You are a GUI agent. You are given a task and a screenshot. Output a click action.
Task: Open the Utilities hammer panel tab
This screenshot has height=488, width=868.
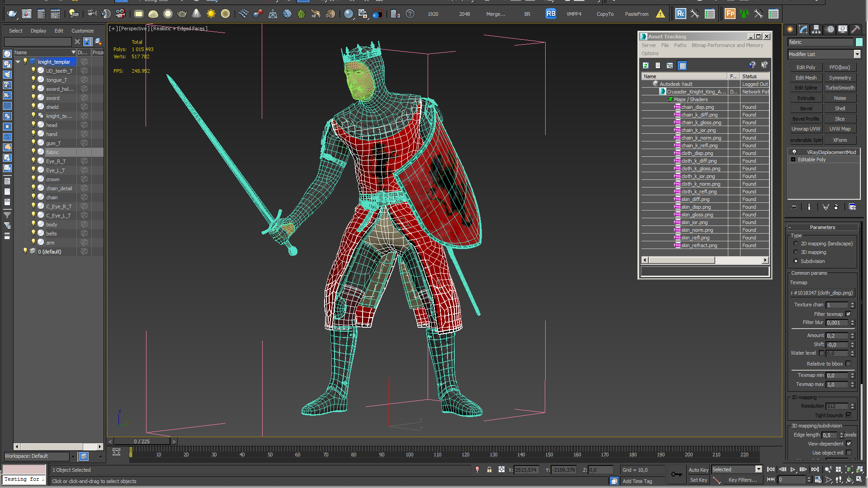856,29
